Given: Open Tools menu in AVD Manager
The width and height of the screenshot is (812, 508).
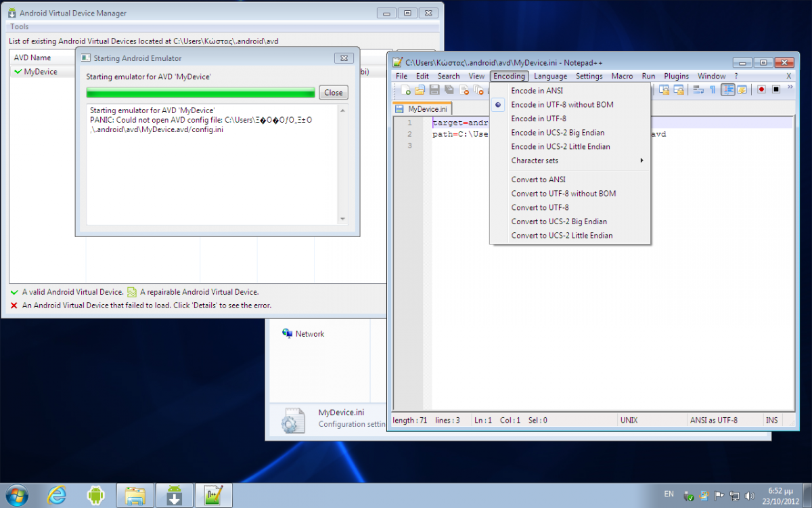Looking at the screenshot, I should (20, 26).
